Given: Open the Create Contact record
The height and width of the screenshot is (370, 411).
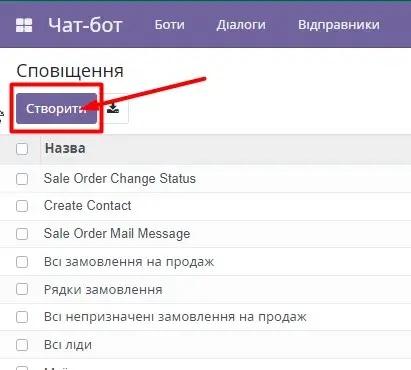Looking at the screenshot, I should point(87,206).
